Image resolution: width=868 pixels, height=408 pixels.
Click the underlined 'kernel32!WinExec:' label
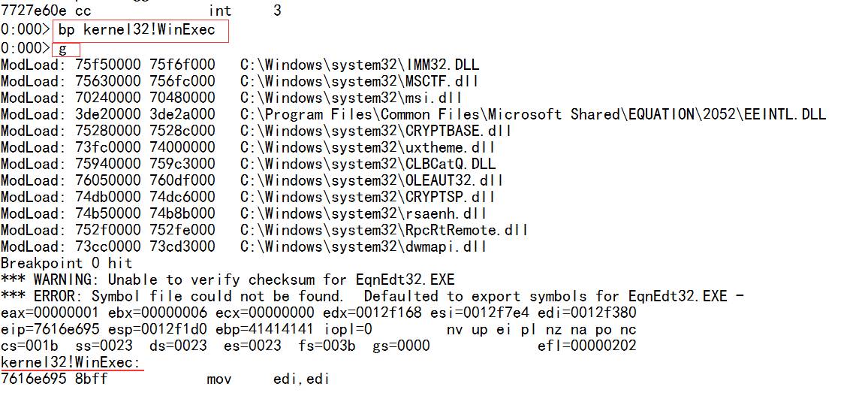(x=71, y=362)
